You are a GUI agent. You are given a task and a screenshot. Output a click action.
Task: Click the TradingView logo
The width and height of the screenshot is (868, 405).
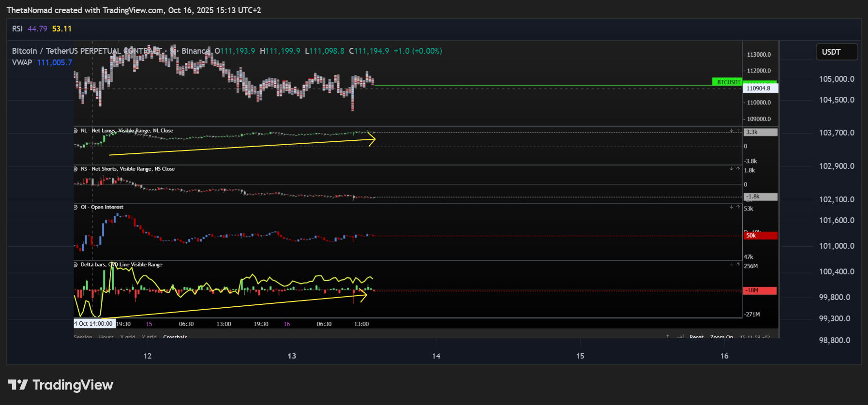(x=60, y=385)
